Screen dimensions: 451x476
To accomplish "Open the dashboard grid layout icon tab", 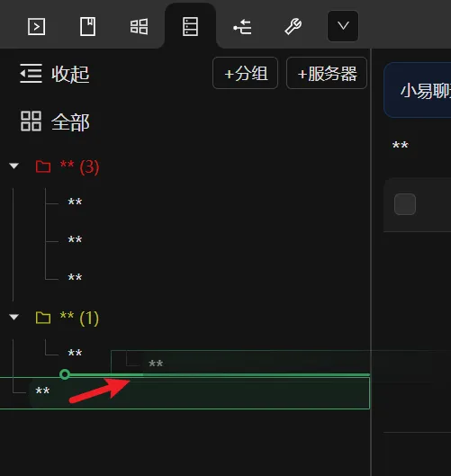I will [x=140, y=27].
